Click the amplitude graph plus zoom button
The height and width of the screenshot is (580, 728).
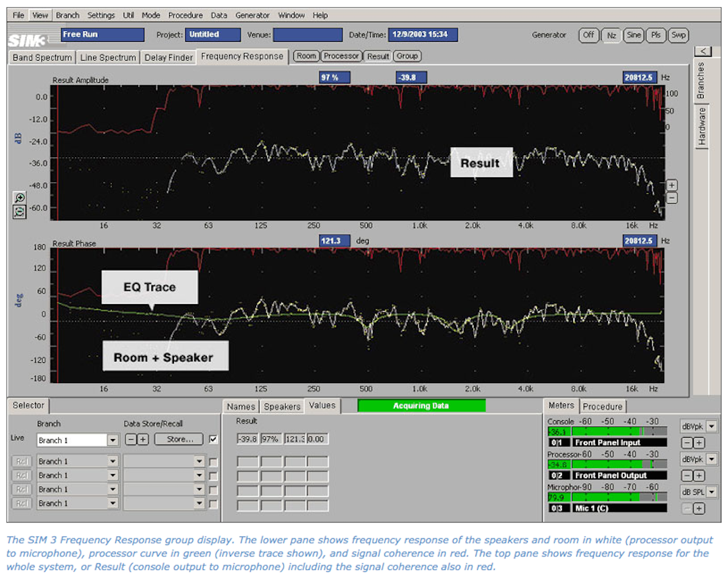click(x=671, y=185)
